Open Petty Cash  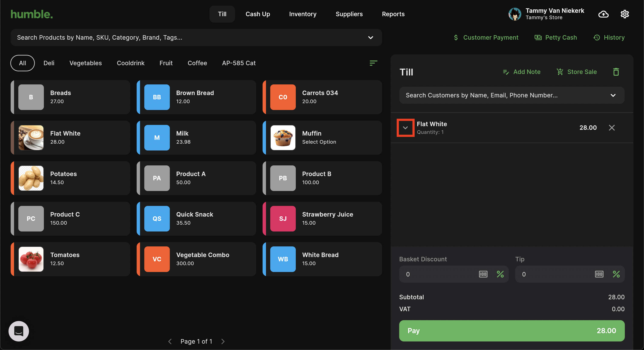[x=555, y=38]
